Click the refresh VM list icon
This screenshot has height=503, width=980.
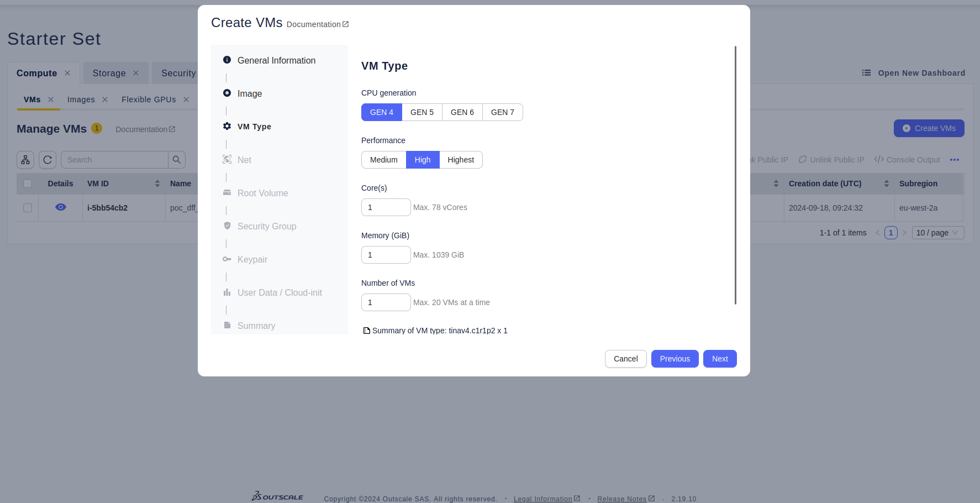pos(48,160)
